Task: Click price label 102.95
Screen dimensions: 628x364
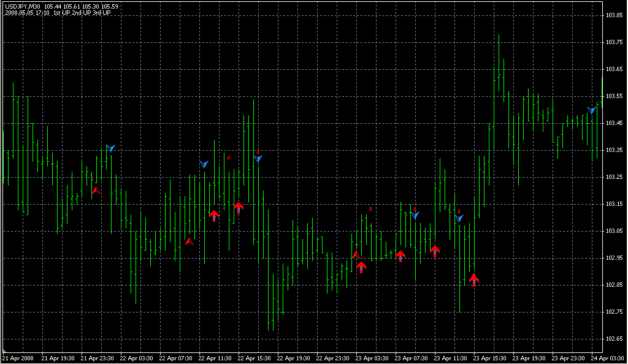Action: [614, 258]
